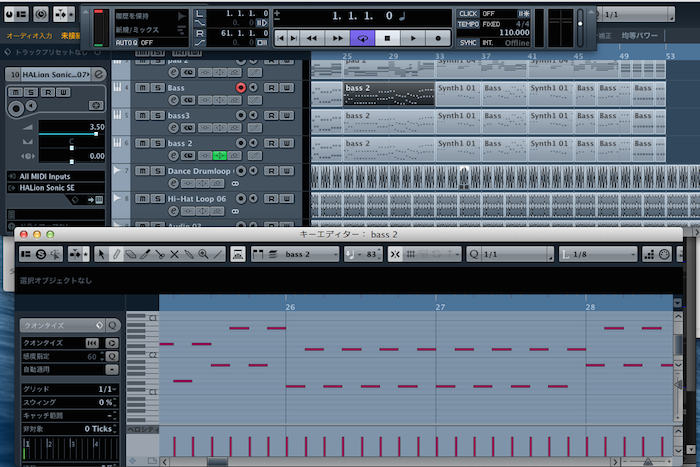Viewport: 700px width, 467px height.
Task: Open edit channel settings for Bass track
Action: point(173,100)
